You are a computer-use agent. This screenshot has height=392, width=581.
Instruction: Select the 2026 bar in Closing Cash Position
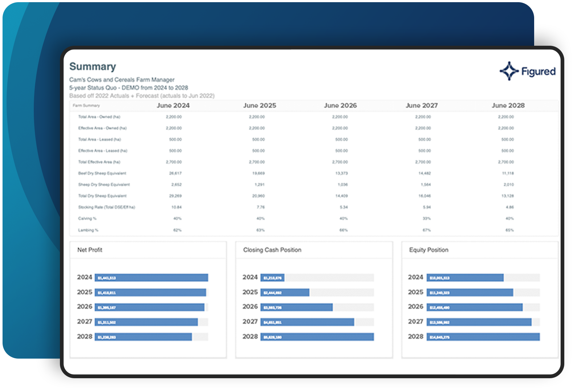[296, 307]
